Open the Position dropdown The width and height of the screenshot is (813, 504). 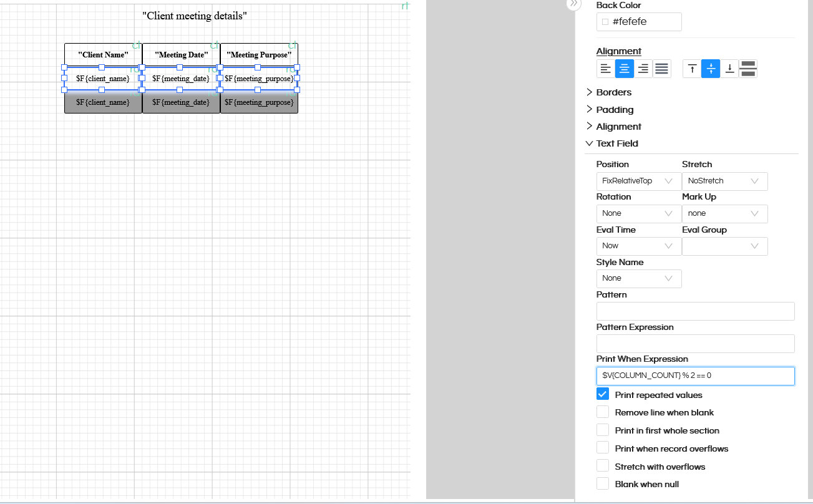(638, 181)
